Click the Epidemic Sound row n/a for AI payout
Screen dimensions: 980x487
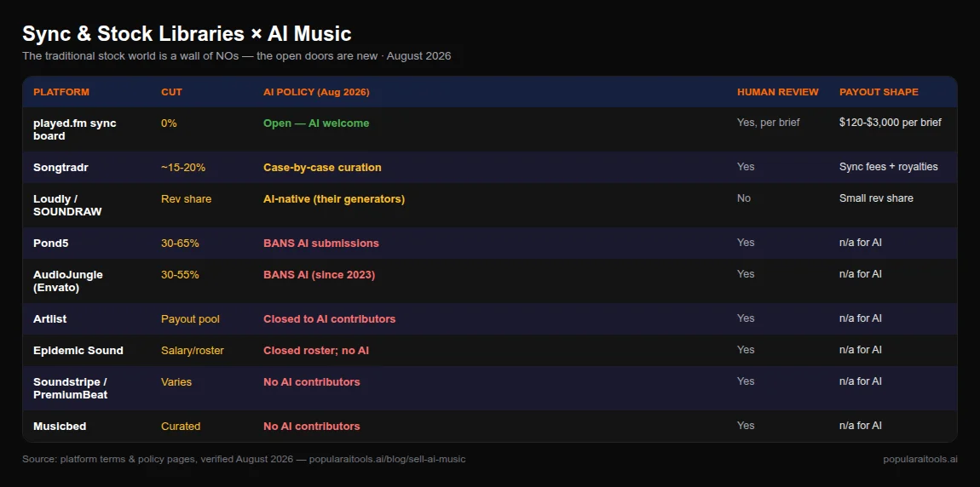(x=861, y=350)
